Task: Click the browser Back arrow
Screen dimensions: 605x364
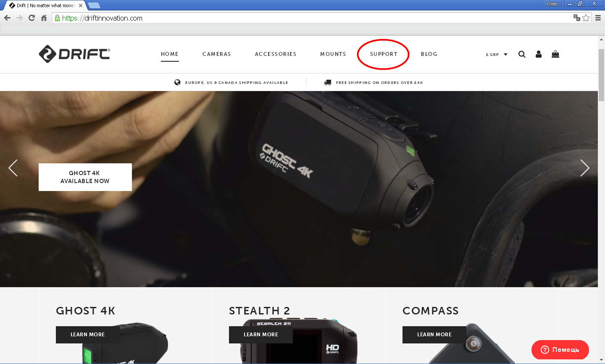Action: tap(7, 18)
